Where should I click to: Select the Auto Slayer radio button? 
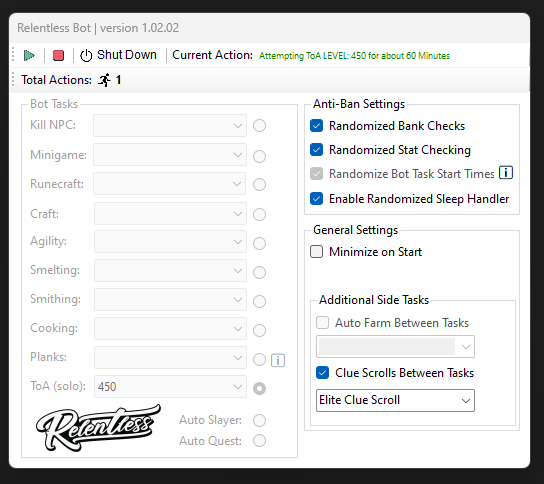(260, 421)
